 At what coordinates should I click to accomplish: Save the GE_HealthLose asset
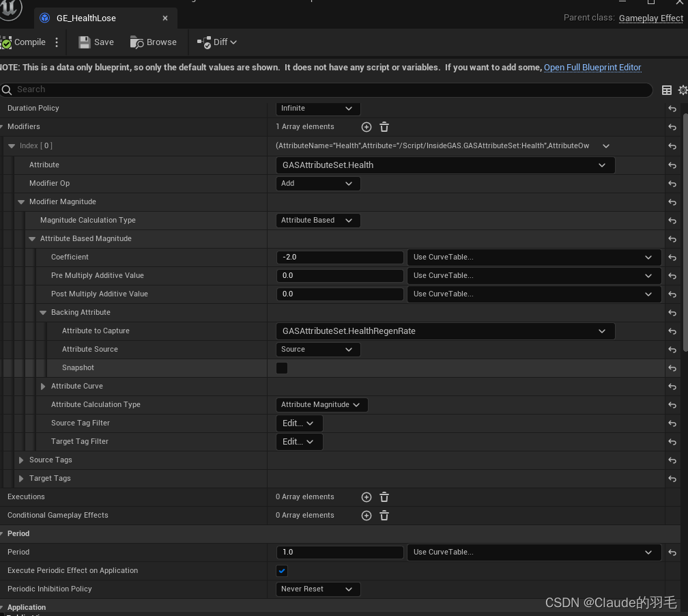click(x=96, y=42)
